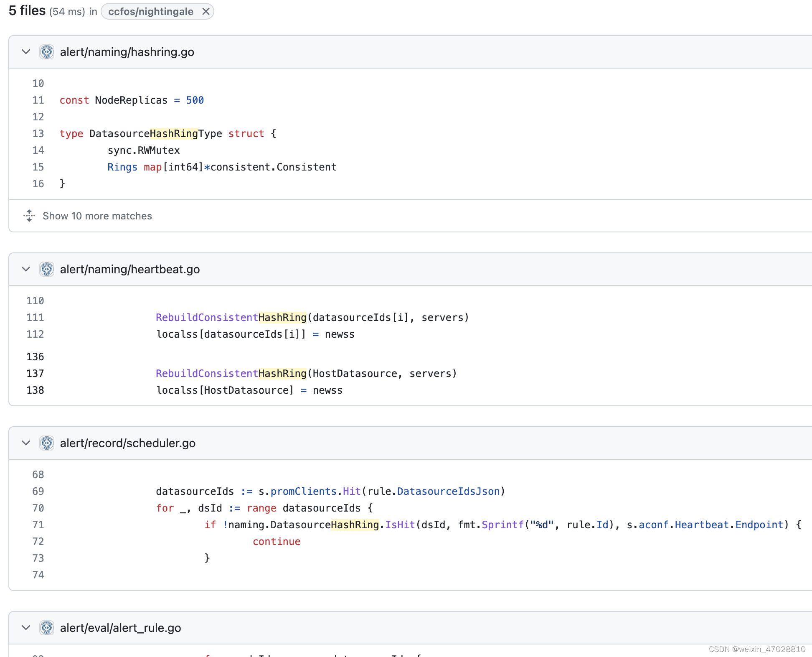
Task: Click line number 138 in heartbeat.go
Action: [x=35, y=390]
